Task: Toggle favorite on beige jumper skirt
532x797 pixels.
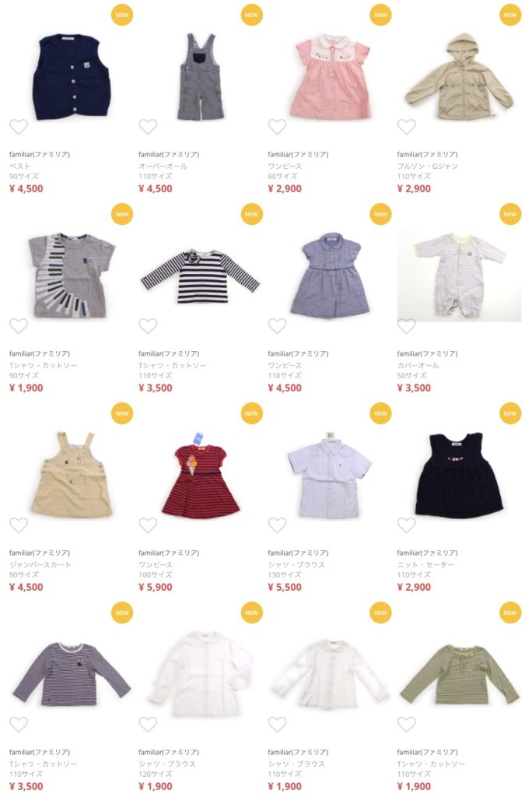Action: coord(19,525)
